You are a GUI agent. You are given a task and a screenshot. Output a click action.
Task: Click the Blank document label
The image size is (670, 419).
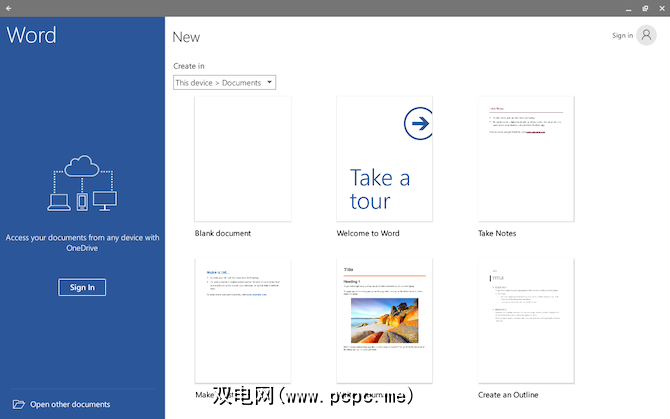pyautogui.click(x=223, y=233)
